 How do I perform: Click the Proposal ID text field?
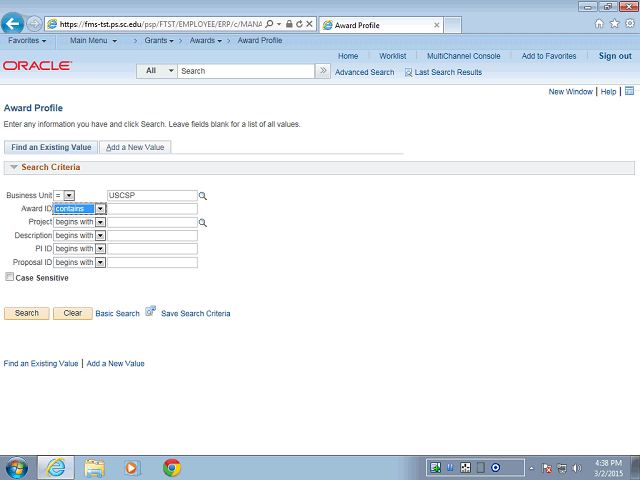[x=152, y=262]
